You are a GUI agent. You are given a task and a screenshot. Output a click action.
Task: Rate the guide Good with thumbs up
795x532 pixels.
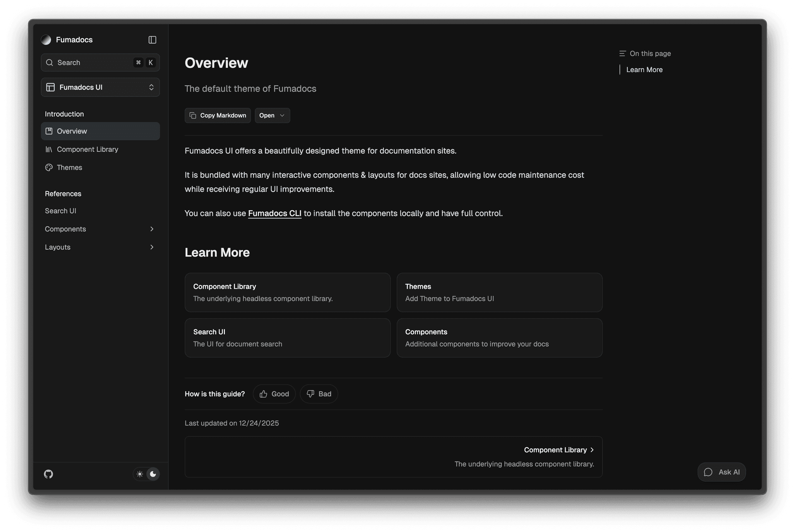point(274,394)
